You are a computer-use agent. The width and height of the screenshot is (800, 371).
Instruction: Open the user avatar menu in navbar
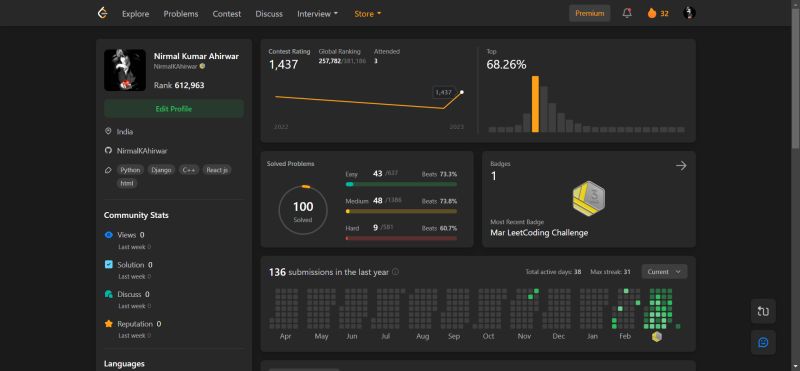click(689, 13)
